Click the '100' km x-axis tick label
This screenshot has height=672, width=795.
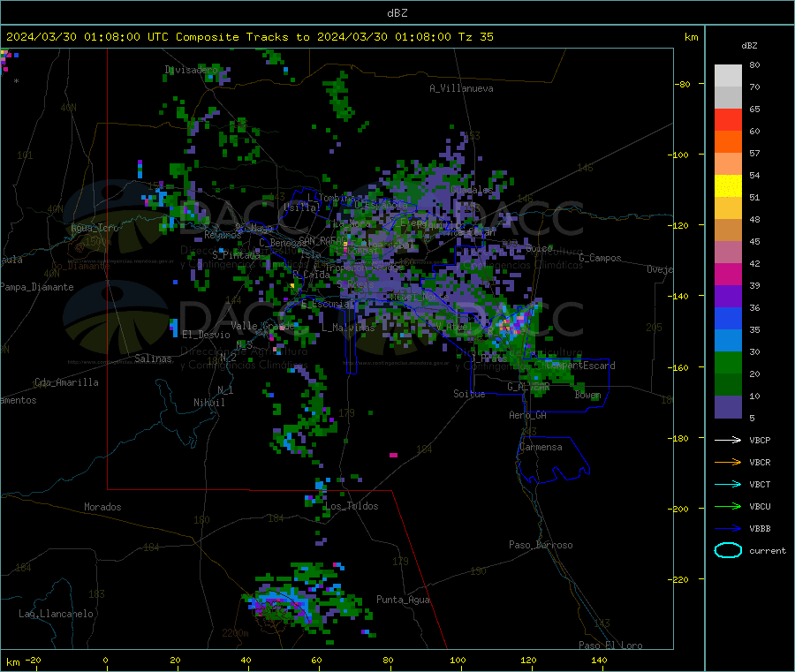tap(458, 660)
